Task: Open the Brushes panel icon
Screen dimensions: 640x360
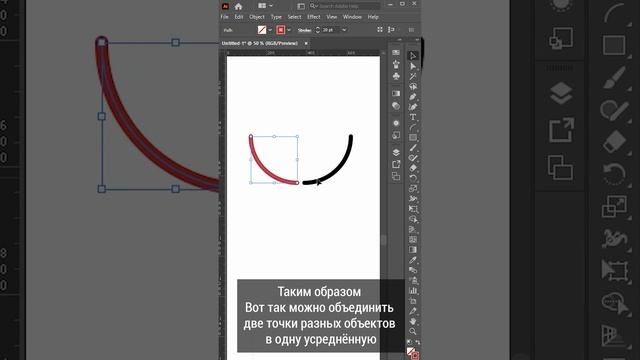Action: [396, 64]
